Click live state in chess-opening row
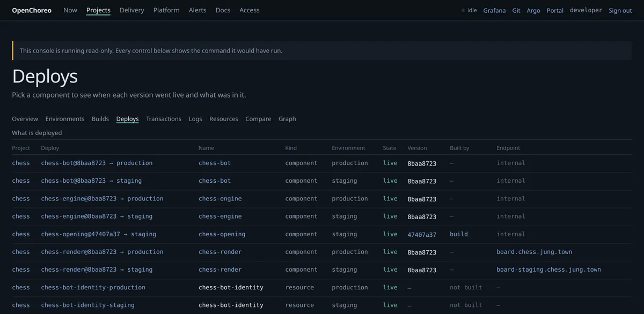 390,234
